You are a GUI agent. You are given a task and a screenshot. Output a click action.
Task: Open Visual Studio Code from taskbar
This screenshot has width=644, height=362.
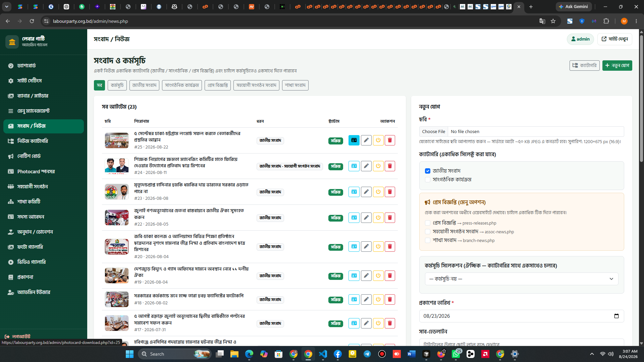click(323, 354)
